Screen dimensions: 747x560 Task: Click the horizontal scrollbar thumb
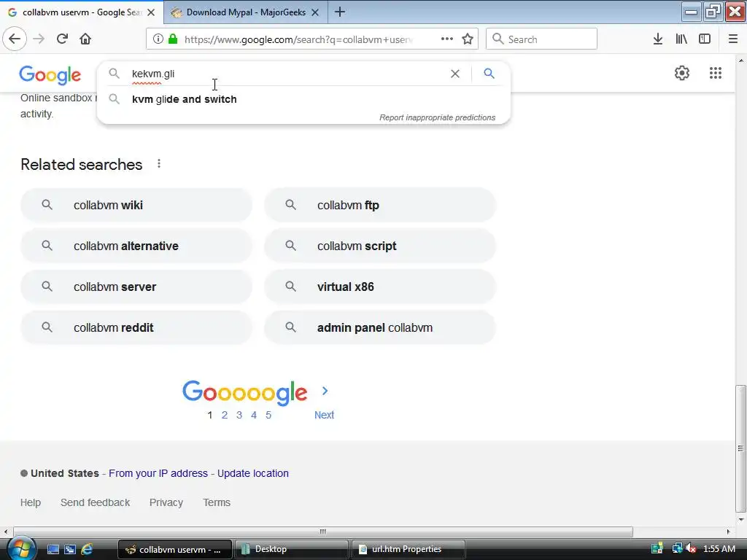[323, 532]
